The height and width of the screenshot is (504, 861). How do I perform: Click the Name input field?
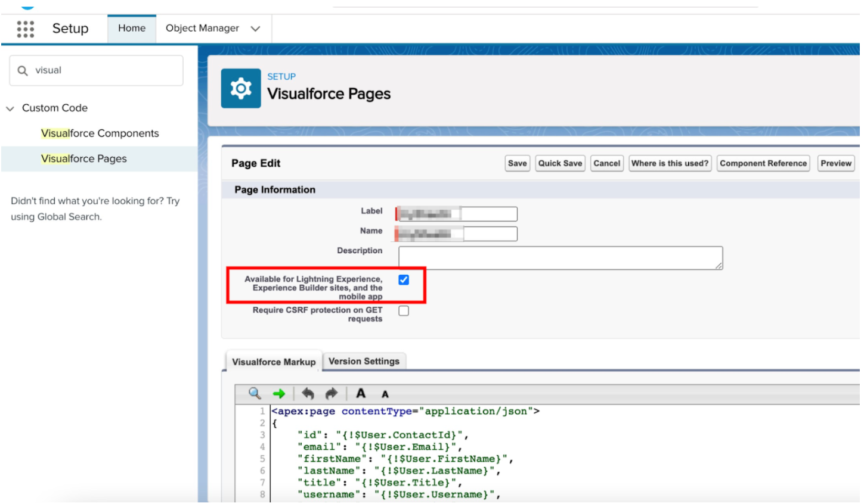point(456,234)
